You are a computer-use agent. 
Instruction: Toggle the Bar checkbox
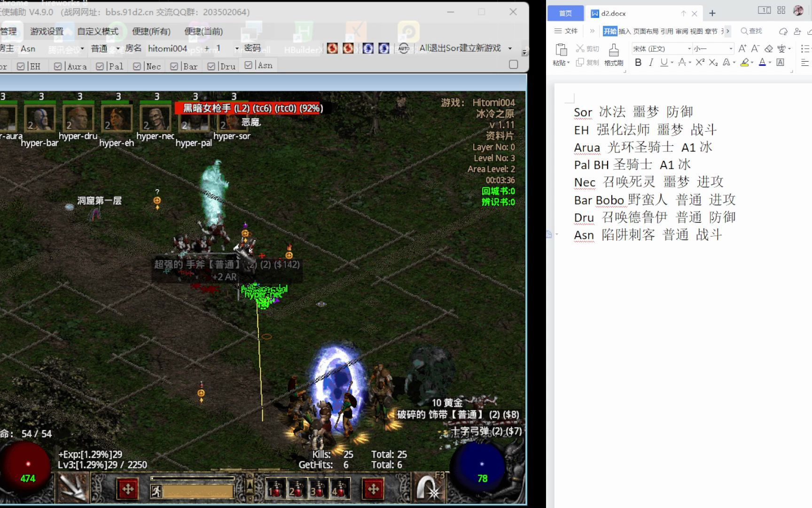pos(174,66)
